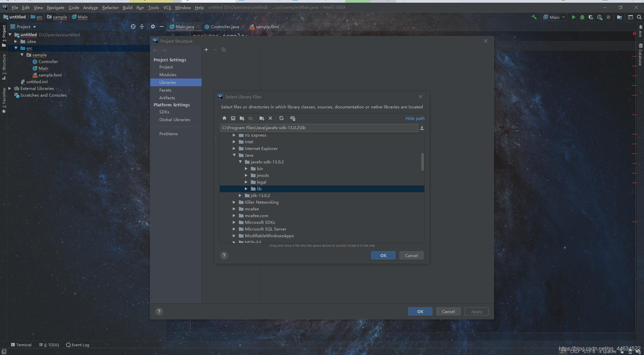The width and height of the screenshot is (644, 355).
Task: Select SDKs under Platform Settings
Action: click(x=164, y=112)
